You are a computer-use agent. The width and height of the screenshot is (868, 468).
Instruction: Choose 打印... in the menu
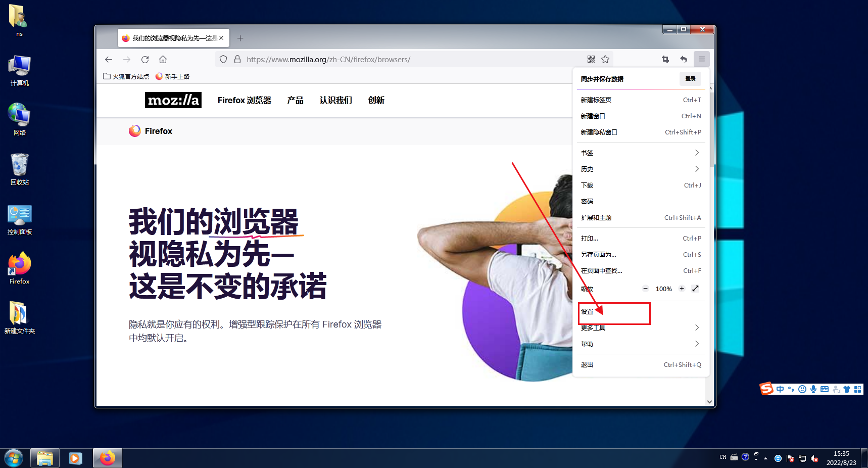641,239
